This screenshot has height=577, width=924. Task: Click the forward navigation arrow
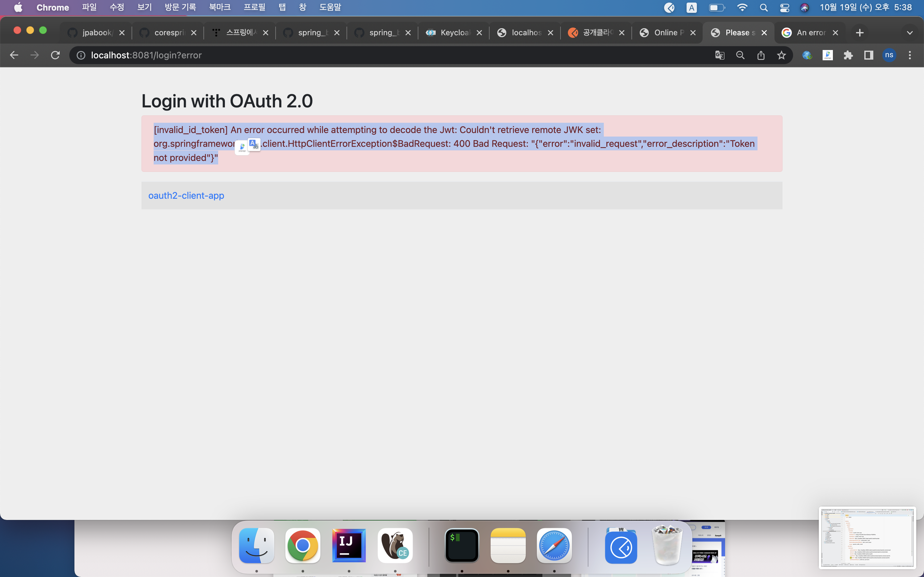pyautogui.click(x=35, y=54)
